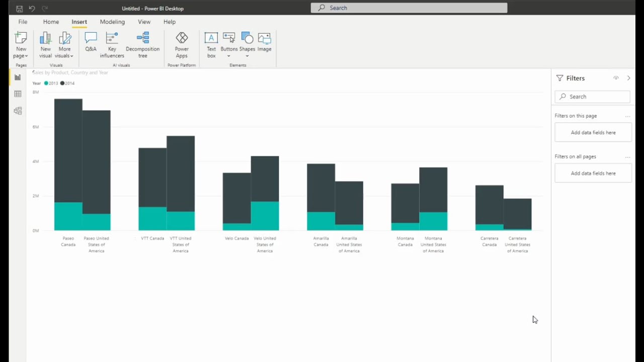Switch to Model view in sidebar
Viewport: 644px width, 362px height.
point(18,111)
